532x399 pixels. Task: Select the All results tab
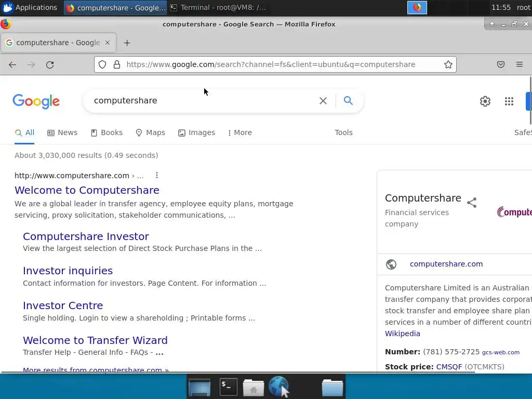point(24,132)
